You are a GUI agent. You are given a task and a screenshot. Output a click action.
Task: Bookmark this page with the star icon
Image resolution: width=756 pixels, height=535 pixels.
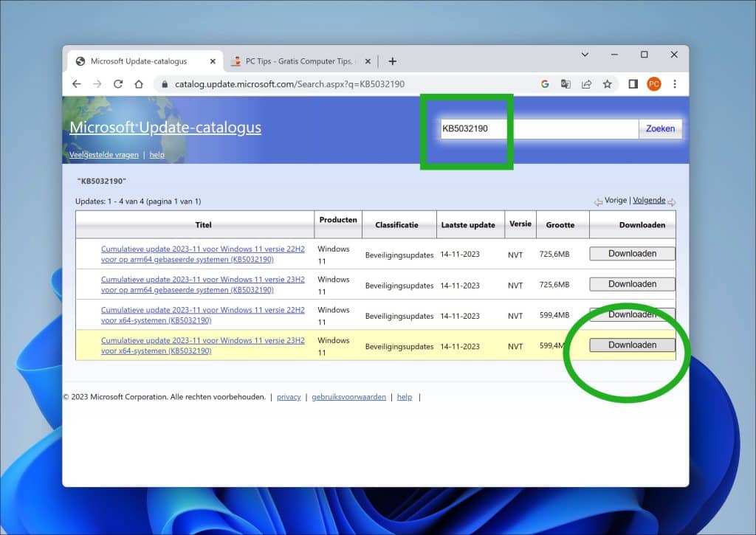[x=607, y=84]
